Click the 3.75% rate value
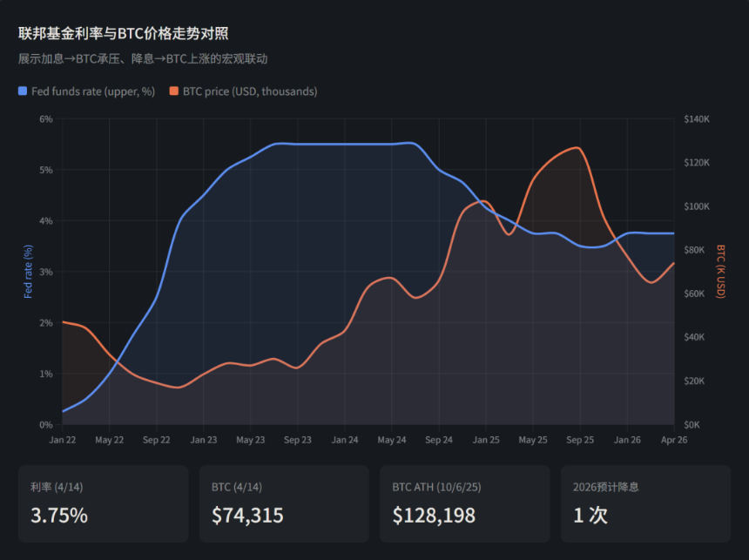Screen dimensions: 749x560 click(x=59, y=515)
